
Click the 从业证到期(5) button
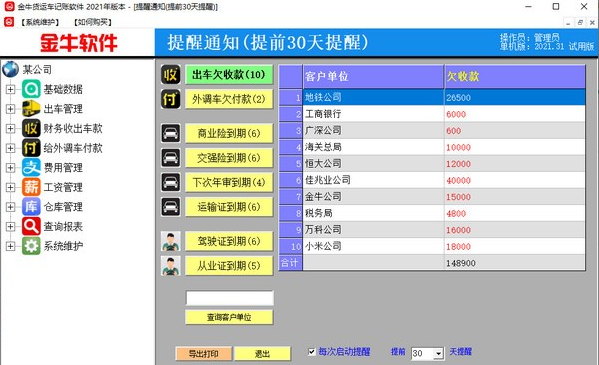229,266
